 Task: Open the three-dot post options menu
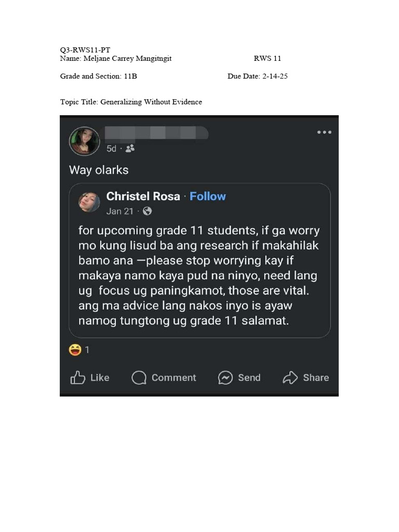324,132
